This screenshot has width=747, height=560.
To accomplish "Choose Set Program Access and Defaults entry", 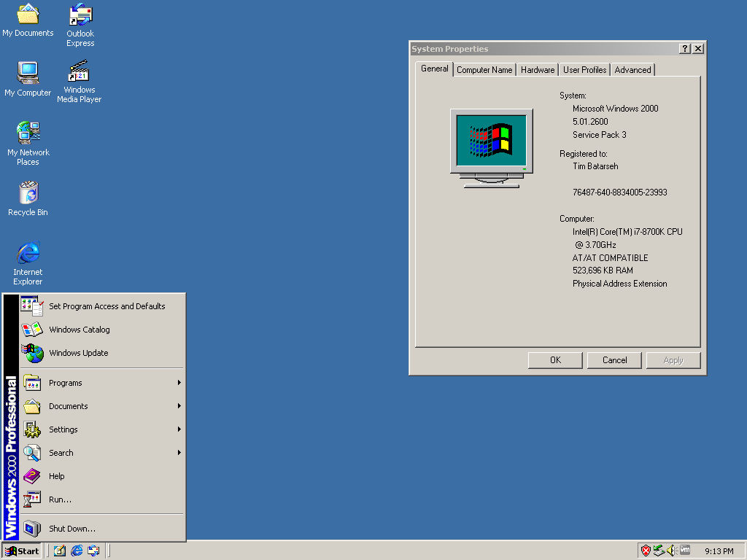I will (x=101, y=306).
